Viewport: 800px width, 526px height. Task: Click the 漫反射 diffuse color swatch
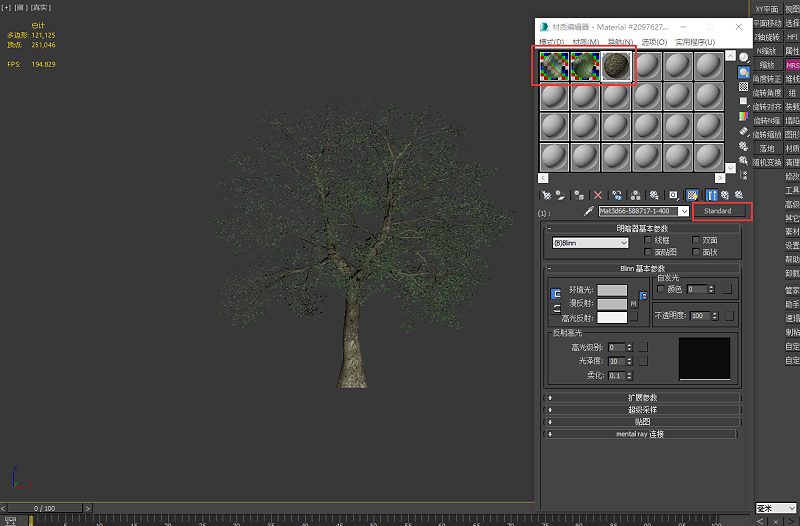[x=612, y=304]
